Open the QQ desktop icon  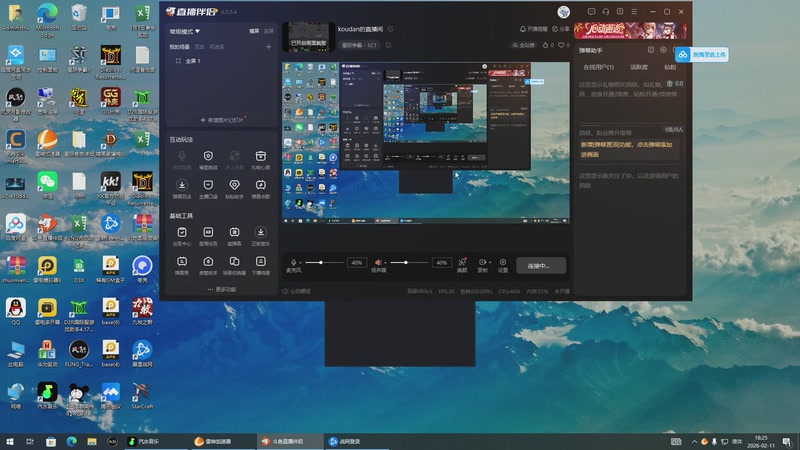(x=16, y=312)
